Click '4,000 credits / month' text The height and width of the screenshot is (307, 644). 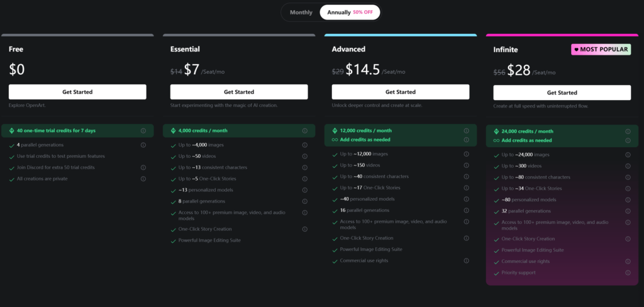(203, 131)
